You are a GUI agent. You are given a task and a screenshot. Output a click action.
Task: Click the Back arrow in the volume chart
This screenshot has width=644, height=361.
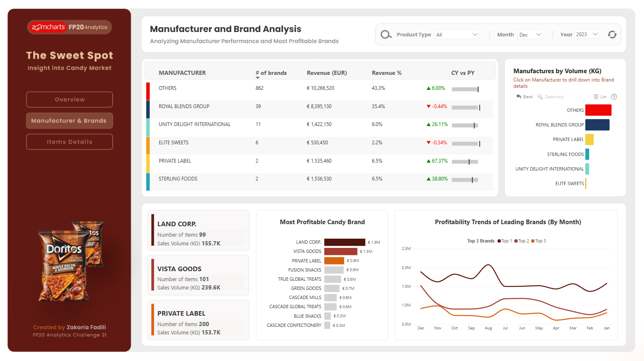(x=518, y=96)
